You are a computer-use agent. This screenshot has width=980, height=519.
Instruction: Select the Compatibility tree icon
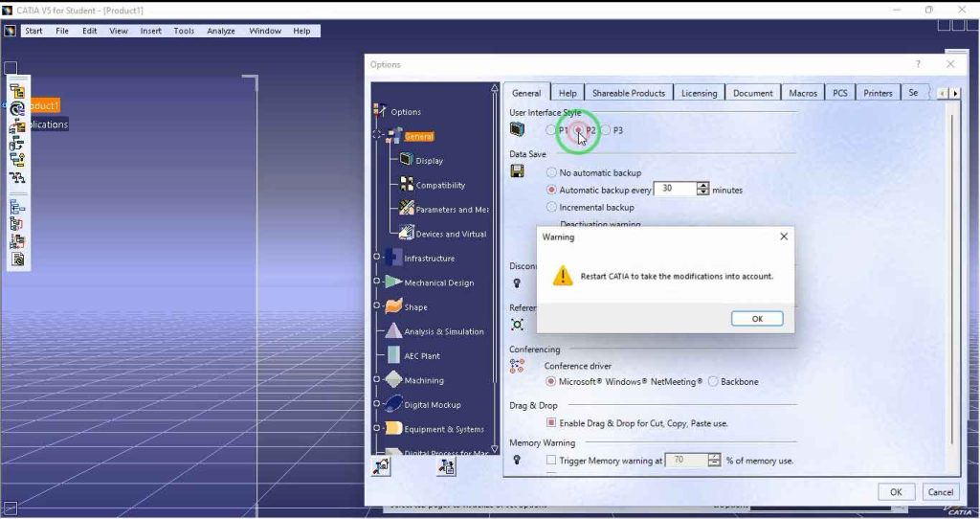pyautogui.click(x=406, y=185)
